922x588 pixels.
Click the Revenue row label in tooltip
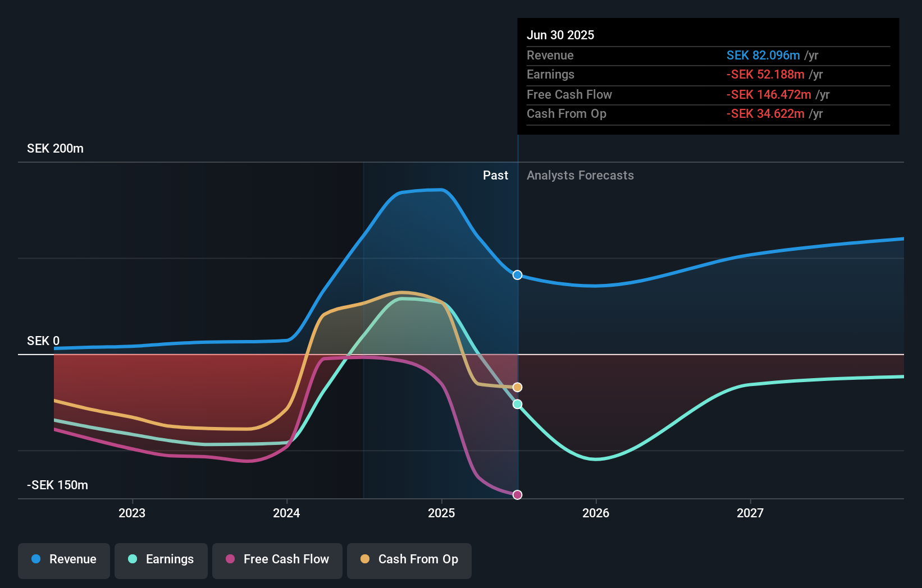pos(550,56)
